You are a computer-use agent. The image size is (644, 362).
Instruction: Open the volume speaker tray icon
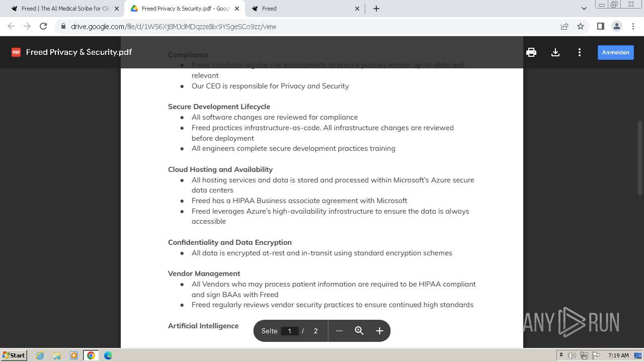point(572,355)
